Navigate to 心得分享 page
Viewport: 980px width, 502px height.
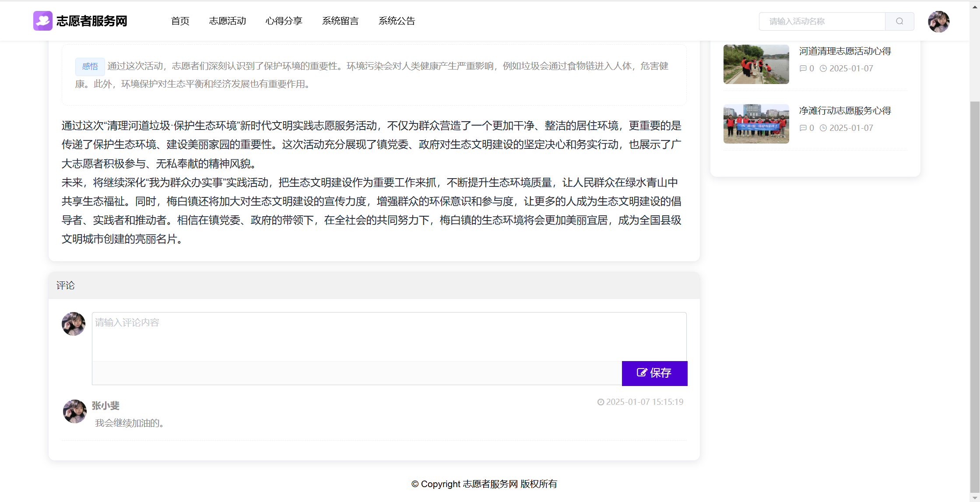(284, 21)
